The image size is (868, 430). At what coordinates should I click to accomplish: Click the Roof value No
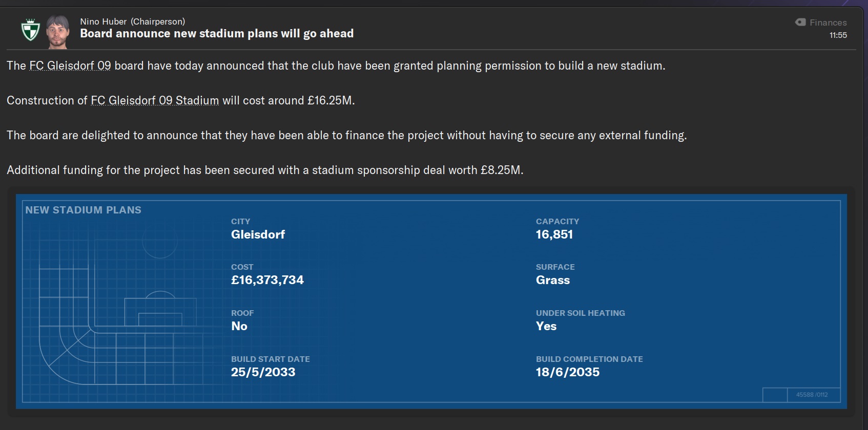tap(239, 326)
